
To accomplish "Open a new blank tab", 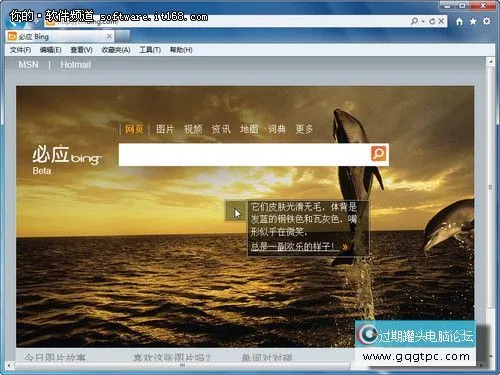I will click(x=123, y=36).
